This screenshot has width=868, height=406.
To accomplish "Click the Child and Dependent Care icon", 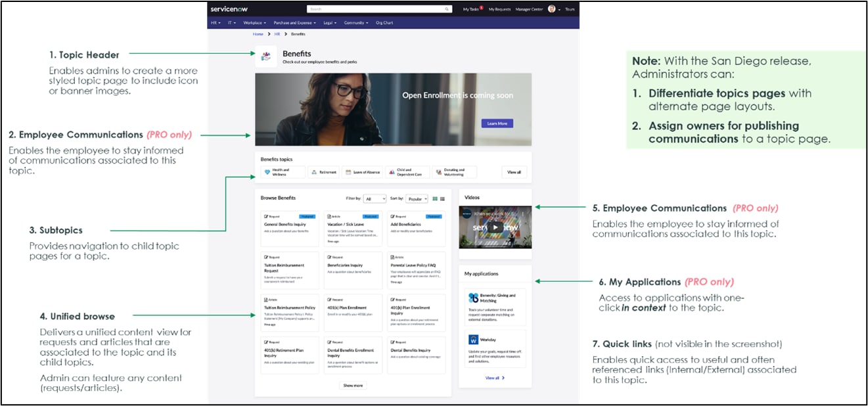I will pos(392,171).
